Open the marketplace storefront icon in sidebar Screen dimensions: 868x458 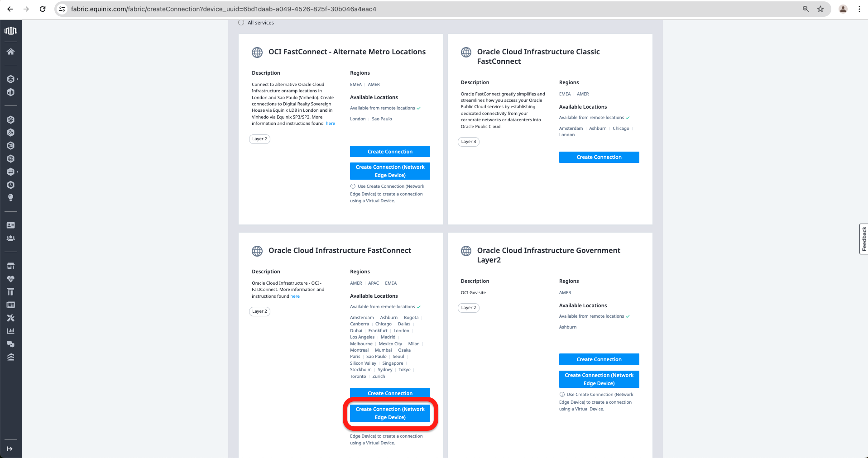(10, 266)
